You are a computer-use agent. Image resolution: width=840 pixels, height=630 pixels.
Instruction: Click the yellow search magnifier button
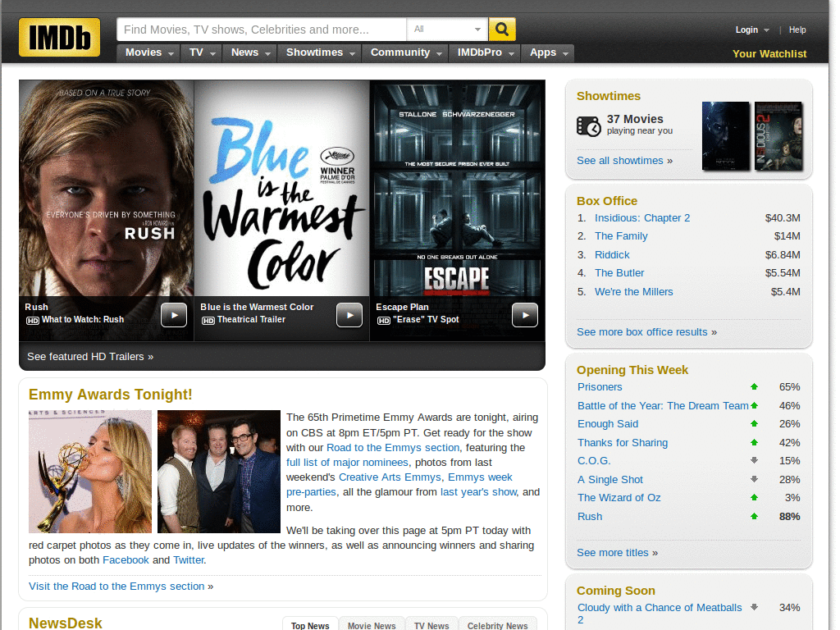coord(502,29)
